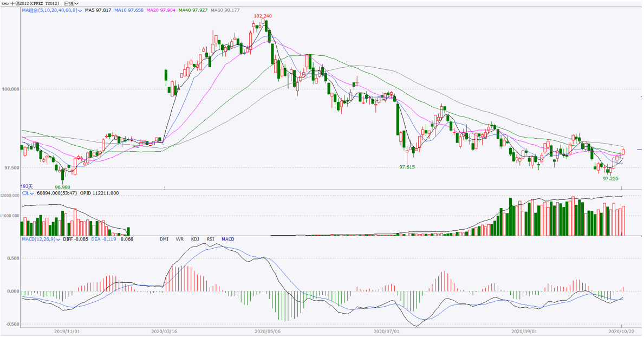Screen dimensions: 644x337
Task: Show the RSI indicator
Action: (210, 239)
